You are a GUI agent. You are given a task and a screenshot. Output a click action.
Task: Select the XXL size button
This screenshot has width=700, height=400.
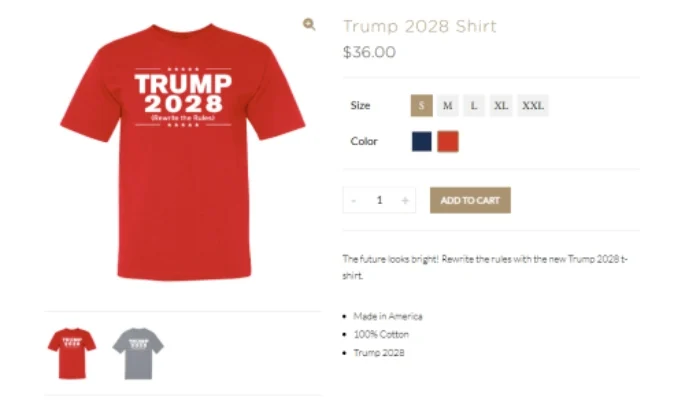pyautogui.click(x=533, y=106)
